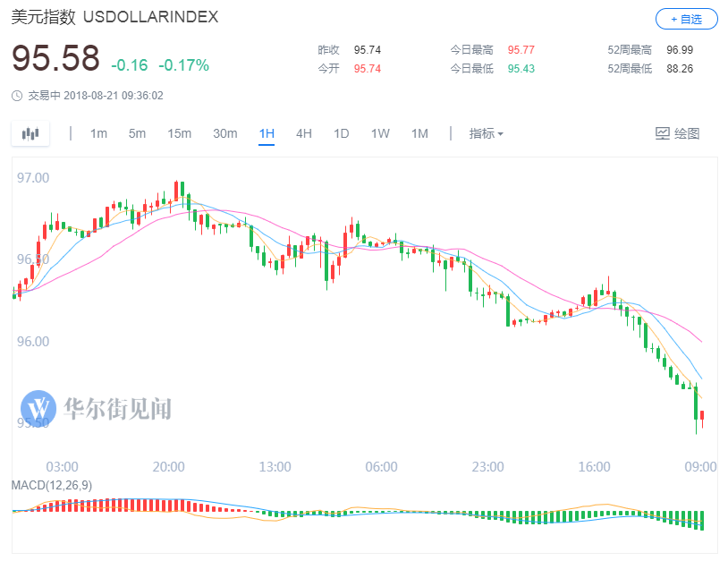Click the current price 95.58

(x=55, y=58)
